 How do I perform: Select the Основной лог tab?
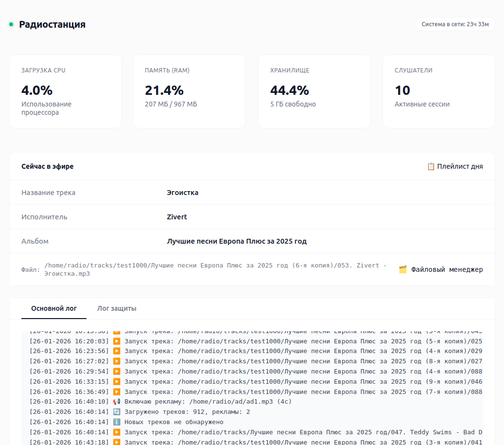pos(54,308)
